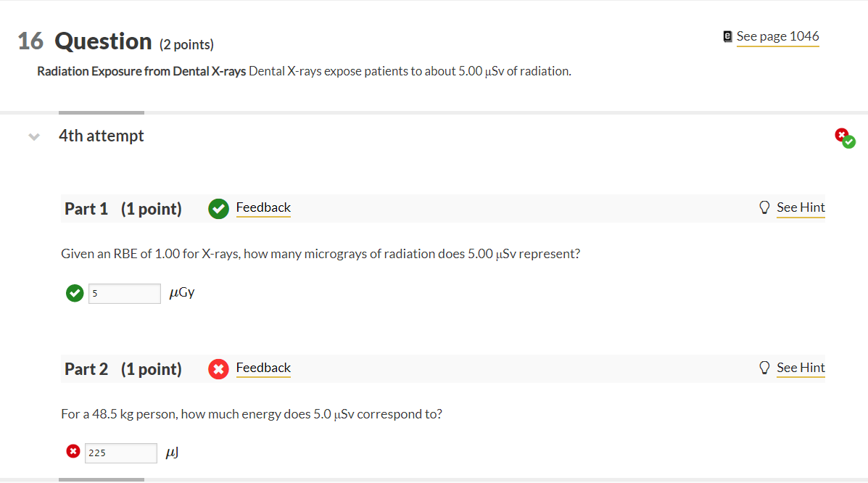The height and width of the screenshot is (483, 868).
Task: Open the hint for Part 1
Action: pyautogui.click(x=801, y=207)
